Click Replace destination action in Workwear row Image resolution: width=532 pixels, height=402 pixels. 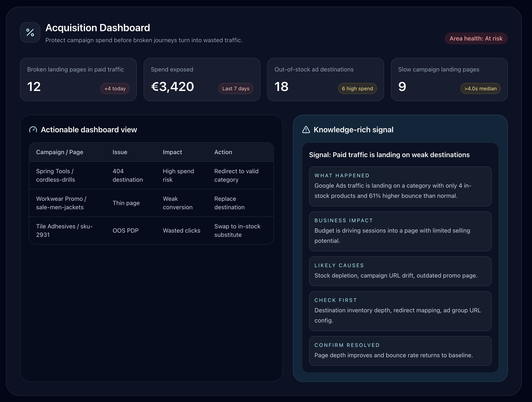pyautogui.click(x=229, y=203)
